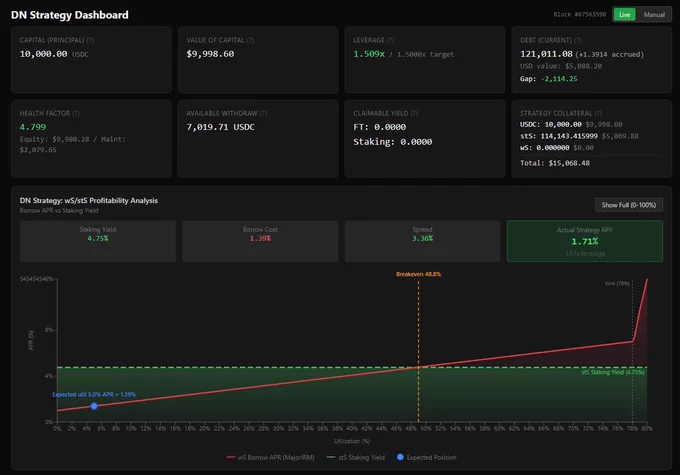Switch to Manual mode

tap(654, 14)
